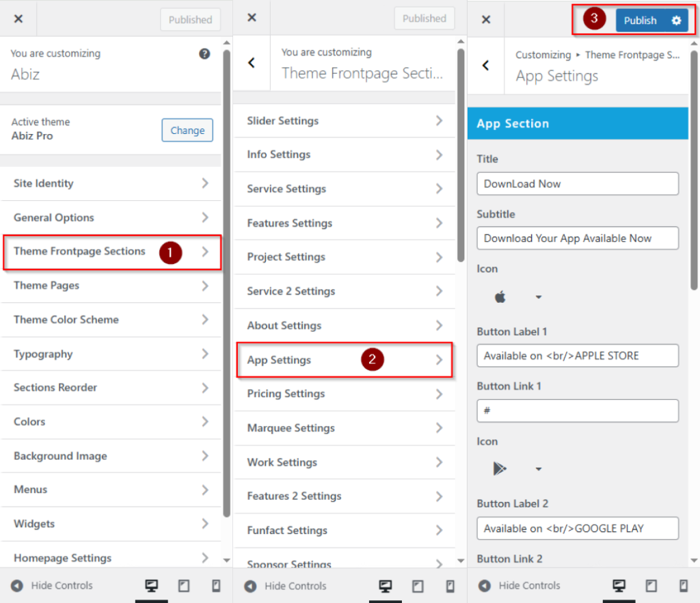The image size is (700, 603).
Task: Click the help question mark icon beside Abiz
Action: 204,54
